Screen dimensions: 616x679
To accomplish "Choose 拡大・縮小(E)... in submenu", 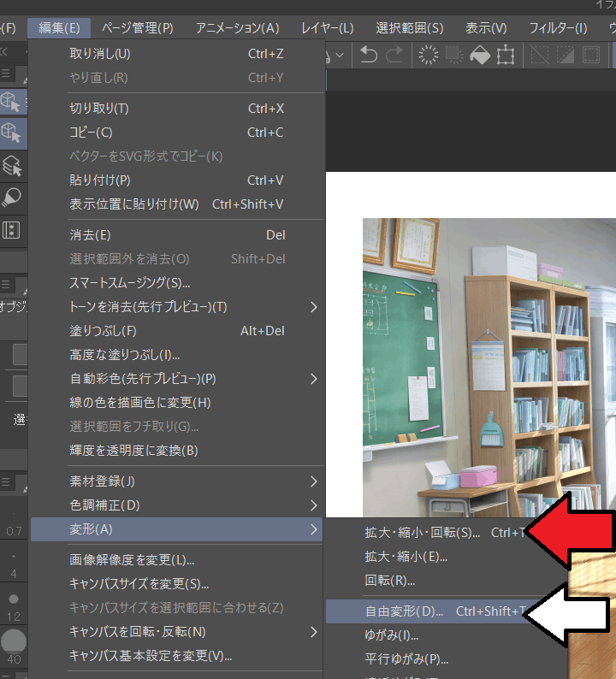I will [x=447, y=557].
